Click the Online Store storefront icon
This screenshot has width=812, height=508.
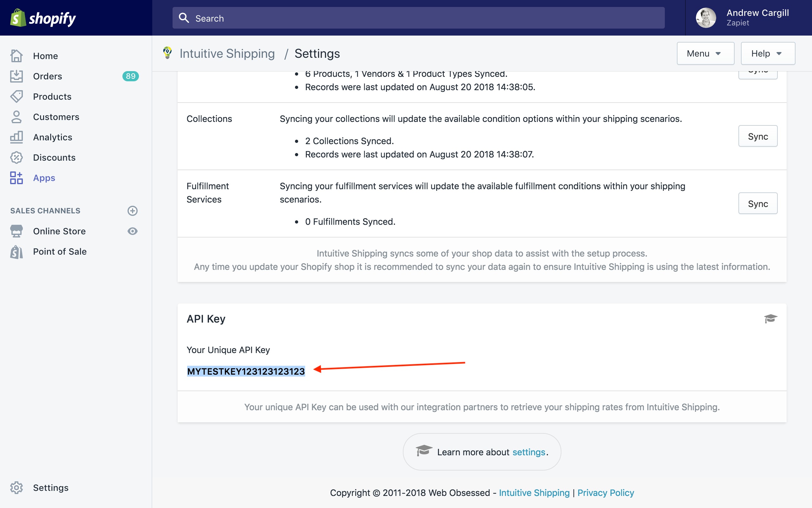click(16, 231)
